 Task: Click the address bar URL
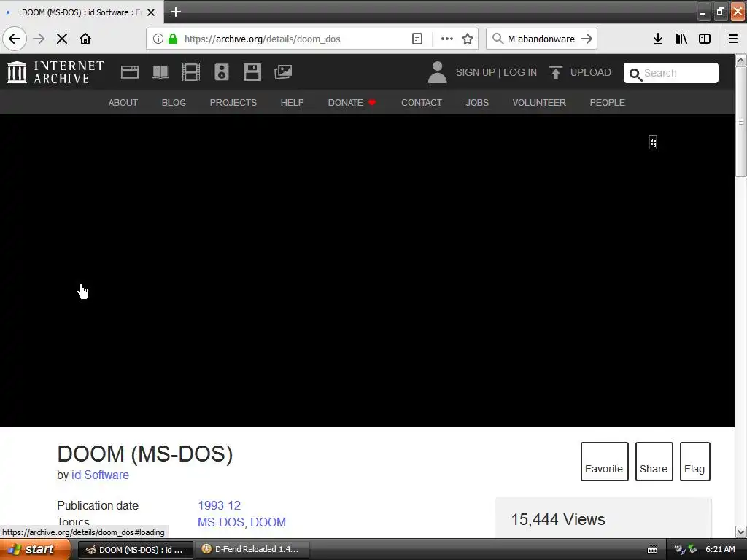coord(262,39)
